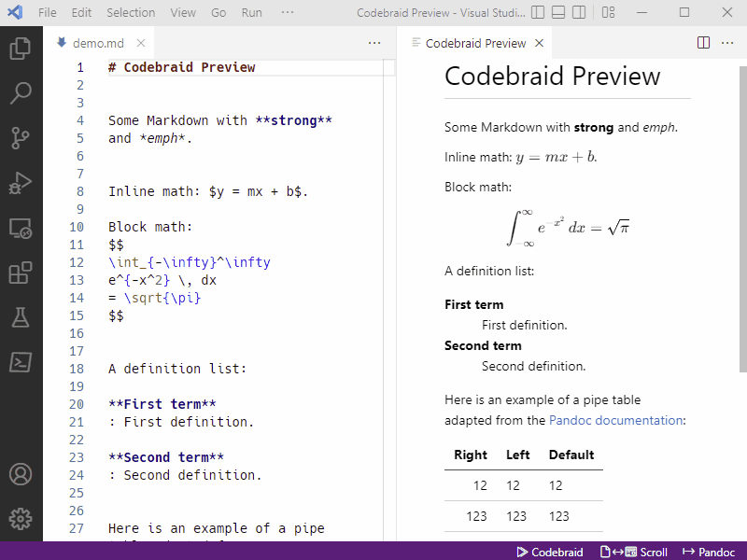
Task: Click ': Second definition.' in the editor
Action: (x=185, y=475)
